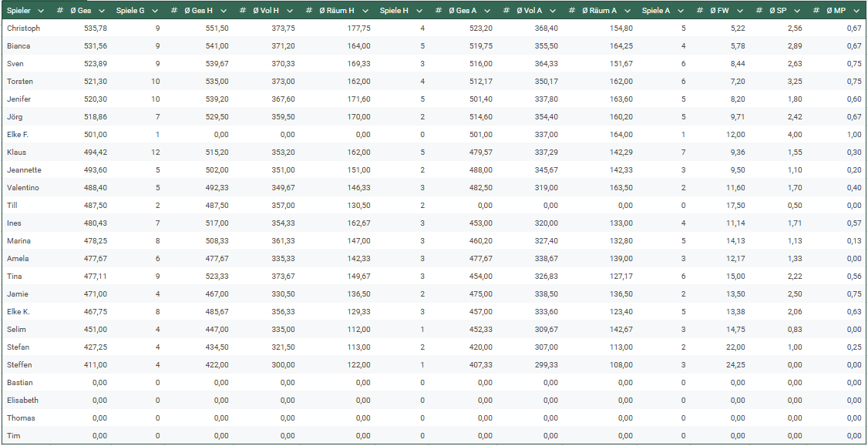Select the Ø Ges column header label
This screenshot has width=868, height=446.
pyautogui.click(x=81, y=10)
